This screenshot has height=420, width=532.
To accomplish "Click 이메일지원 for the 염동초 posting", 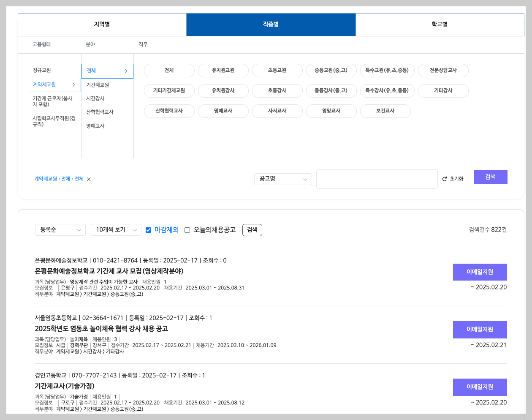I will click(x=480, y=330).
